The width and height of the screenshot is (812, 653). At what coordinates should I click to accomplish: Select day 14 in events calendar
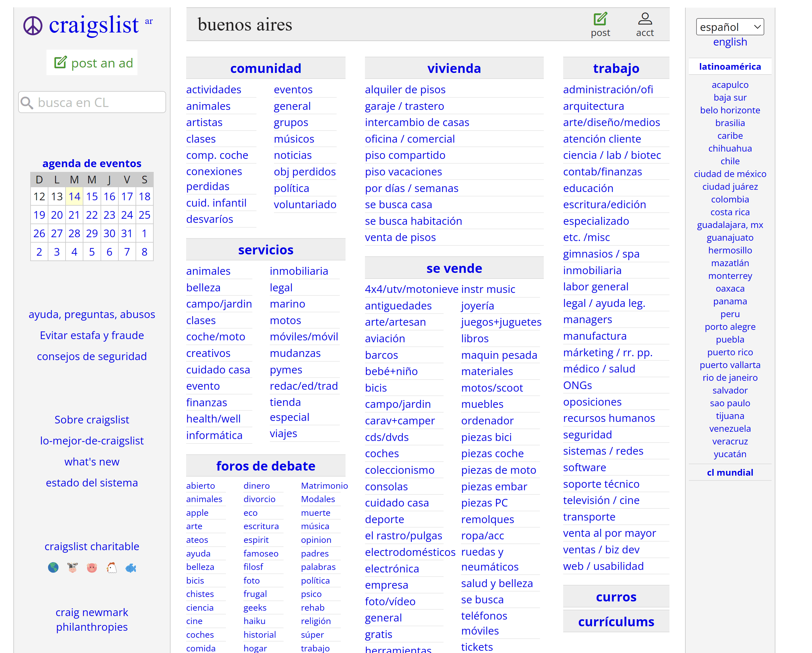74,196
